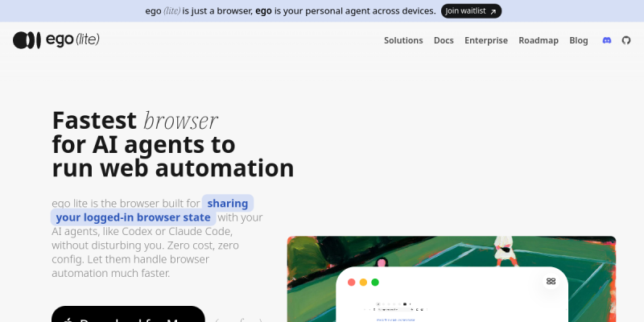Open the Solutions menu item
Screen dimensions: 644x322
(x=403, y=40)
